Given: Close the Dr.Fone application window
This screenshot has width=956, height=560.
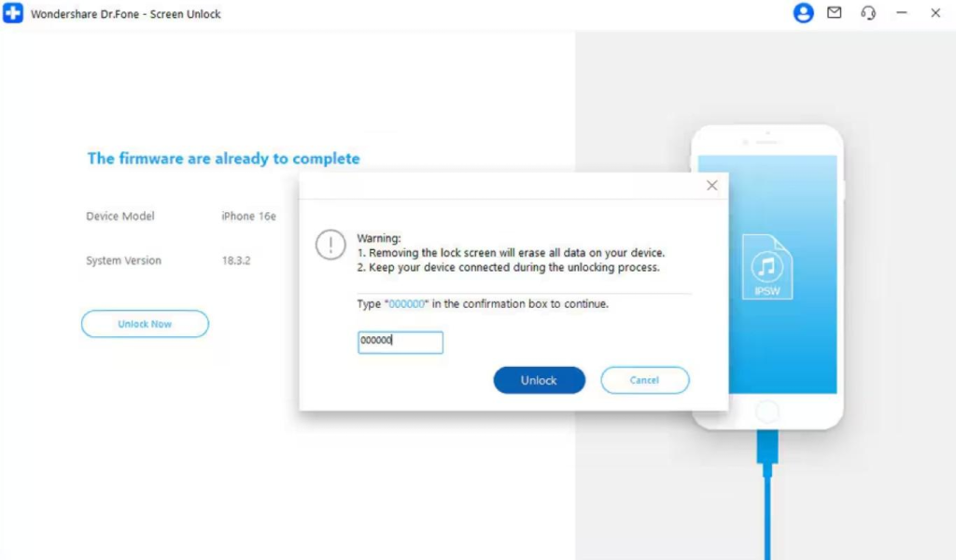Looking at the screenshot, I should [935, 13].
